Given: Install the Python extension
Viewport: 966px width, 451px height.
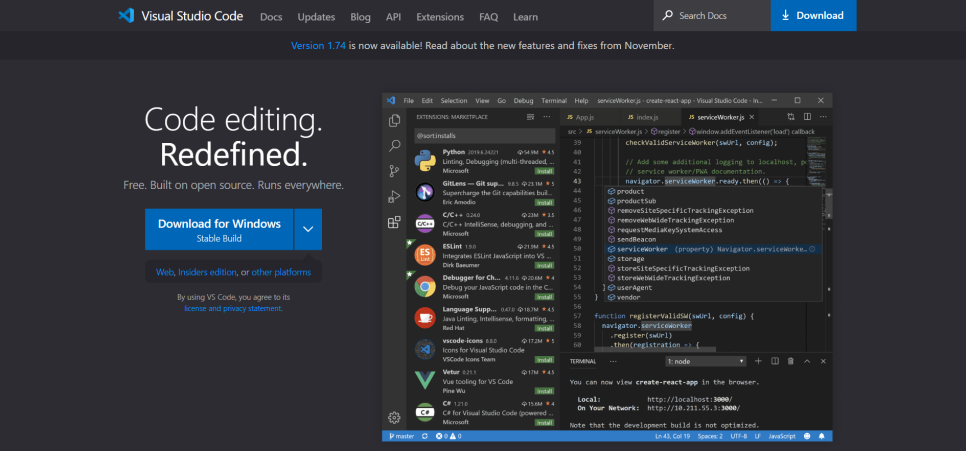Looking at the screenshot, I should tap(545, 171).
